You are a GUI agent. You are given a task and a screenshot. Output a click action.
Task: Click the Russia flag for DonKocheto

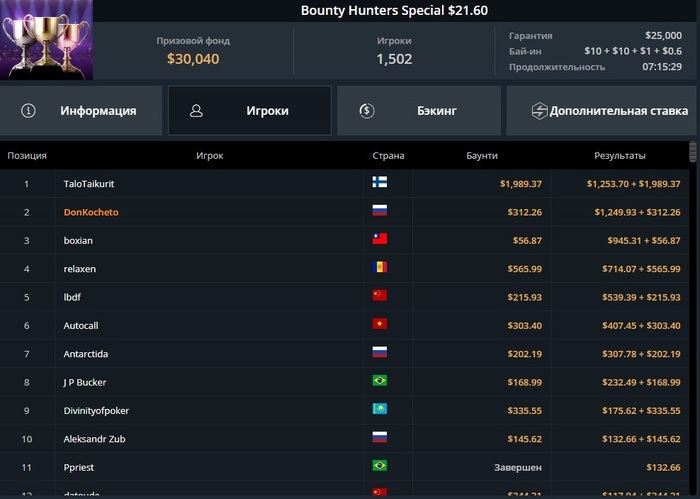(x=380, y=210)
